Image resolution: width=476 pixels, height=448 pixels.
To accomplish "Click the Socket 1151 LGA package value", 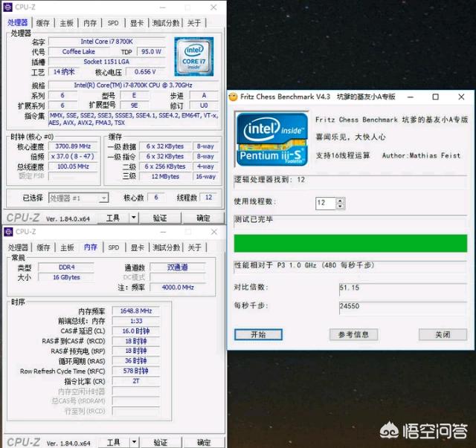I will 107,62.
